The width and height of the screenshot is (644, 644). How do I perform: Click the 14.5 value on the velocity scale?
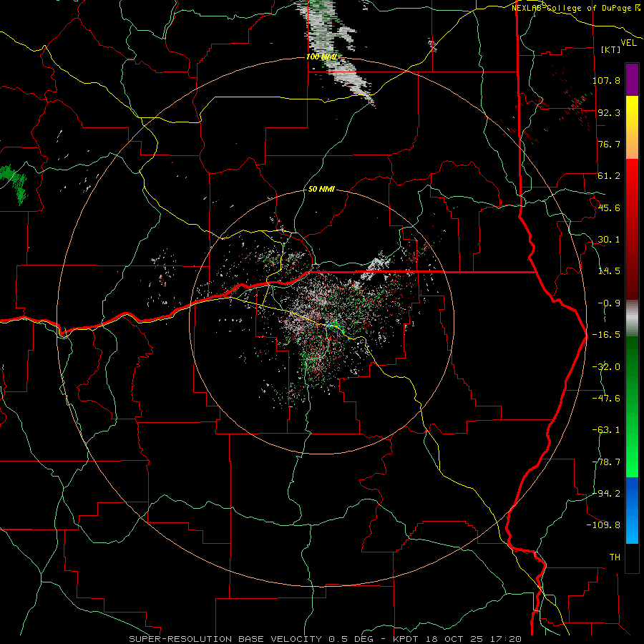click(x=609, y=271)
